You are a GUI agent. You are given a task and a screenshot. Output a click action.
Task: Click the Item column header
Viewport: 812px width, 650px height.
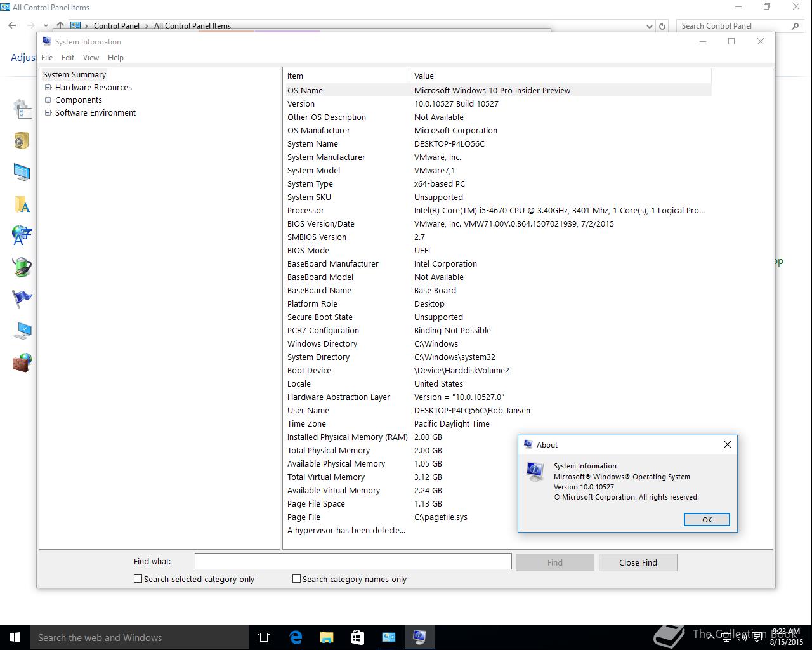coord(347,76)
